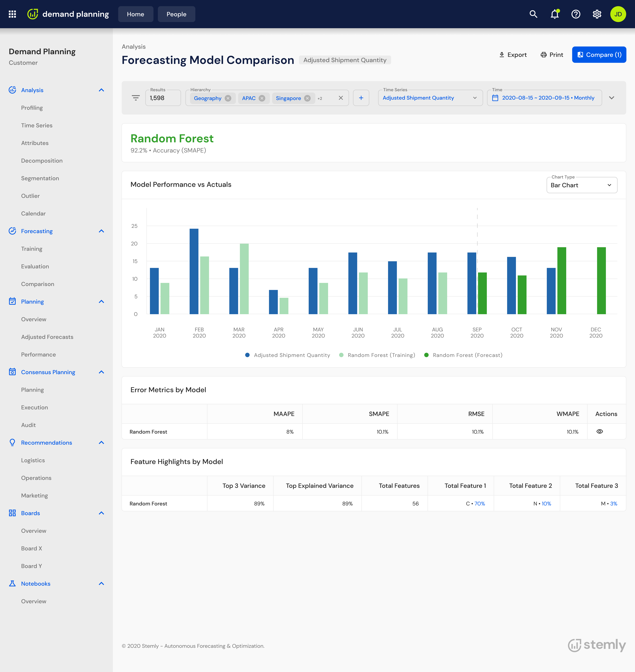Open the help question mark icon
Screen dimensions: 635x672
pos(576,14)
